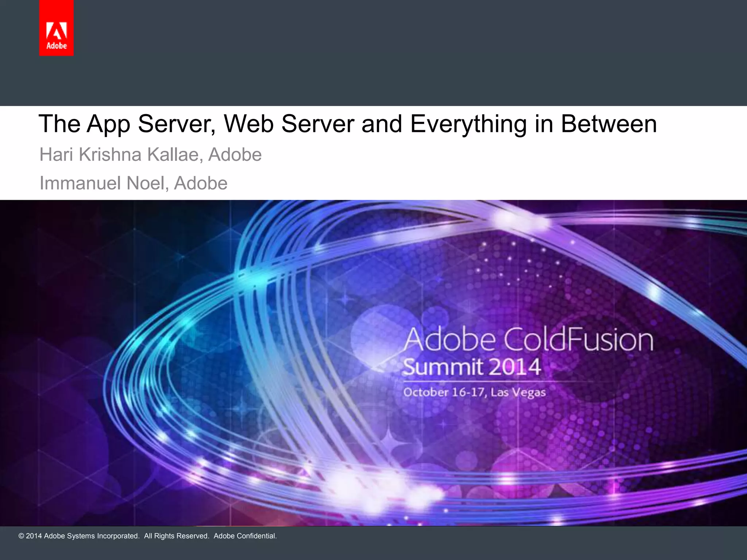Click the word 'Everything' in the title
The image size is (747, 560).
click(x=469, y=124)
